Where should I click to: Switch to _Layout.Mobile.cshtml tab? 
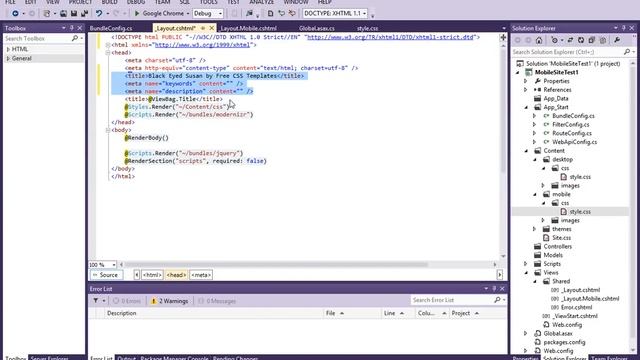[249, 28]
